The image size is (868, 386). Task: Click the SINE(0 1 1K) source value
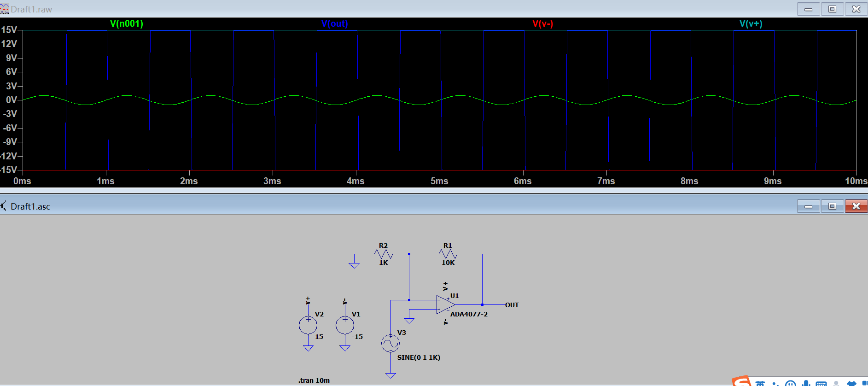tap(419, 357)
